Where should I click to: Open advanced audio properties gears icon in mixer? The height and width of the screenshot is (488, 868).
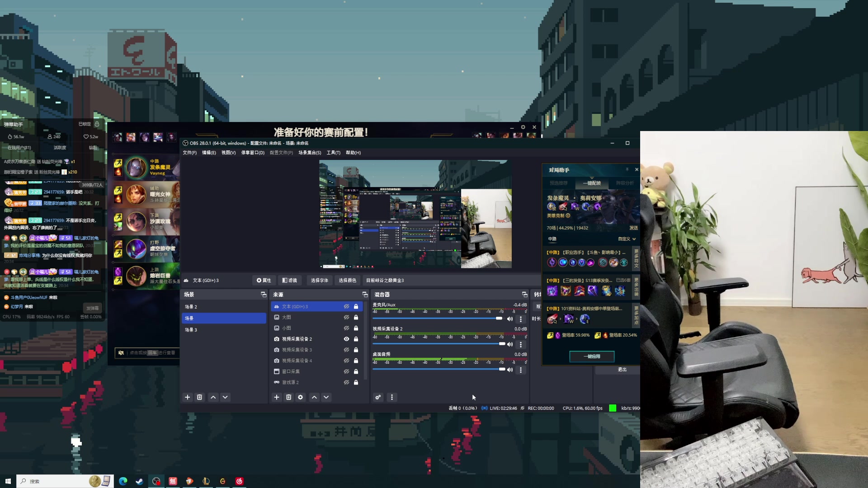(x=378, y=397)
